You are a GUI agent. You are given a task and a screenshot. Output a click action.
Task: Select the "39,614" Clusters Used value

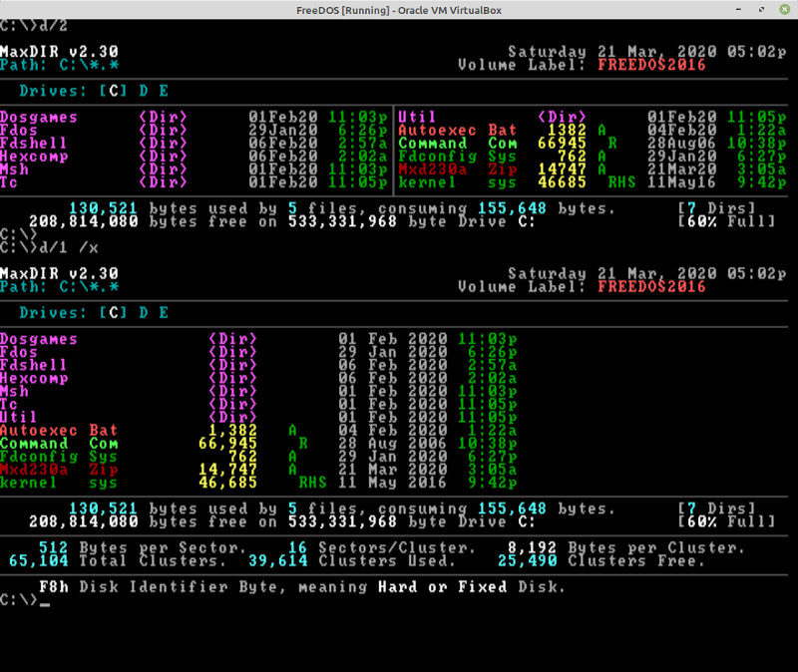[278, 560]
